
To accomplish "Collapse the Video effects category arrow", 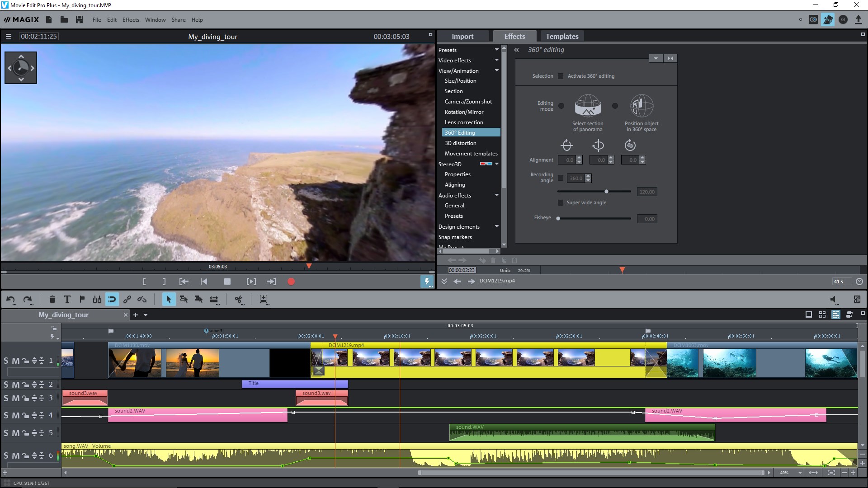I will coord(496,60).
